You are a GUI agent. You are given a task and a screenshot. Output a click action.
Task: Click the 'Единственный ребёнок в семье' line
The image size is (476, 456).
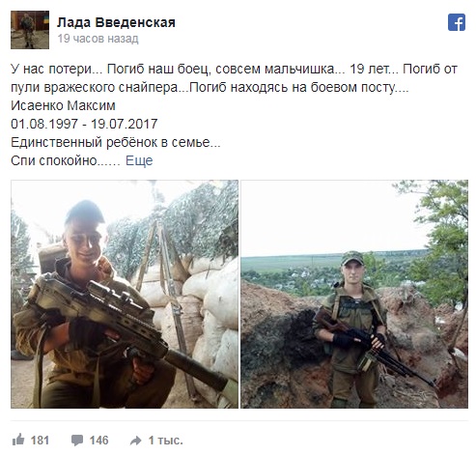(x=116, y=142)
